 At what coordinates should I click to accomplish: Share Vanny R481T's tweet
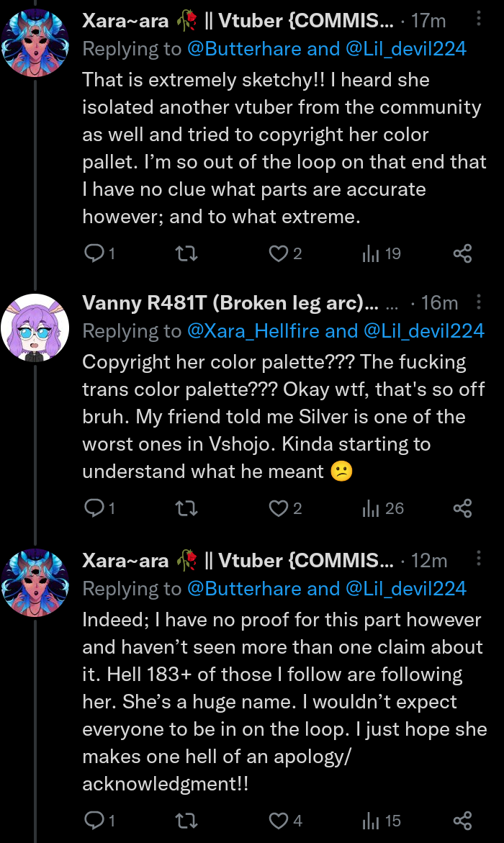[x=462, y=508]
